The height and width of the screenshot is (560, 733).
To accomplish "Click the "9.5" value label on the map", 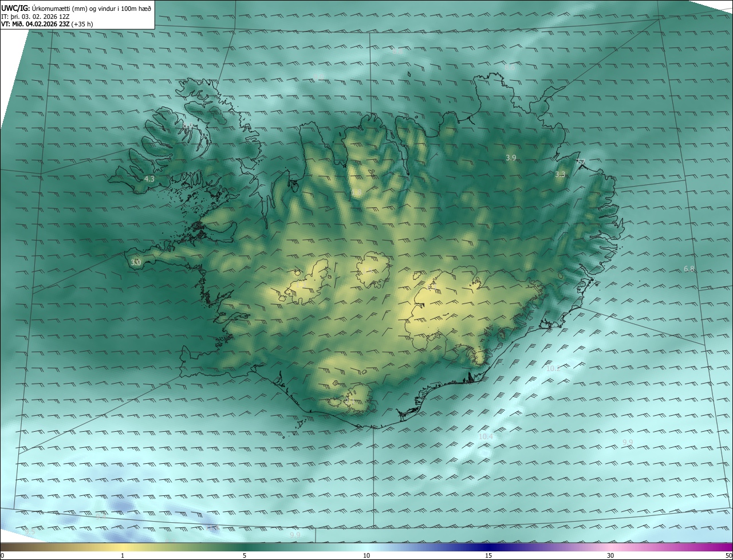I will 30,531.
